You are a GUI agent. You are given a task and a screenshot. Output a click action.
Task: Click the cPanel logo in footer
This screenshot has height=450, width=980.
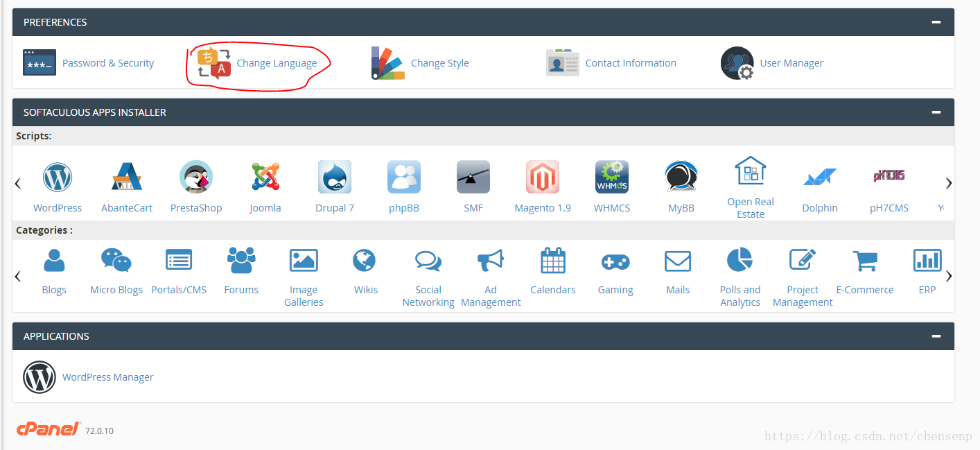(x=49, y=429)
